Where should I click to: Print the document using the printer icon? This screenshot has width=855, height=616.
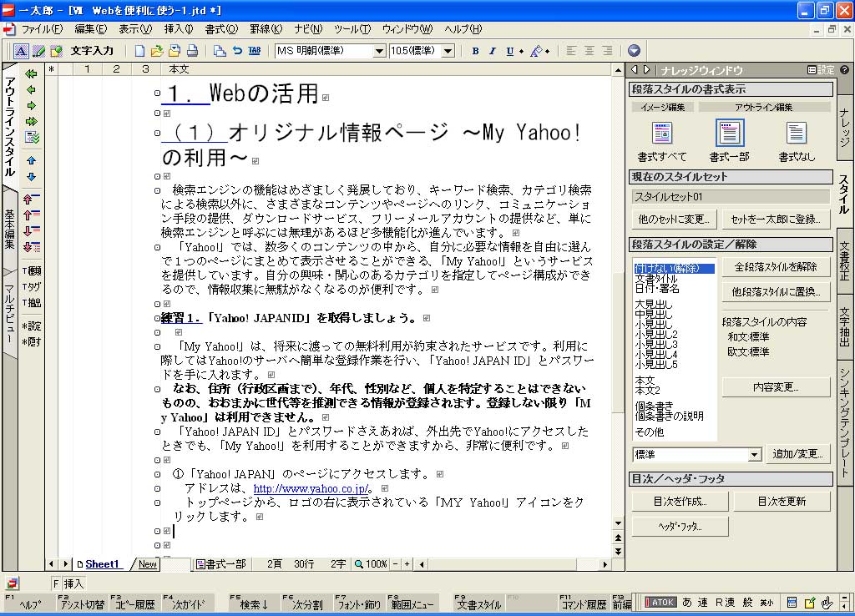(x=192, y=51)
